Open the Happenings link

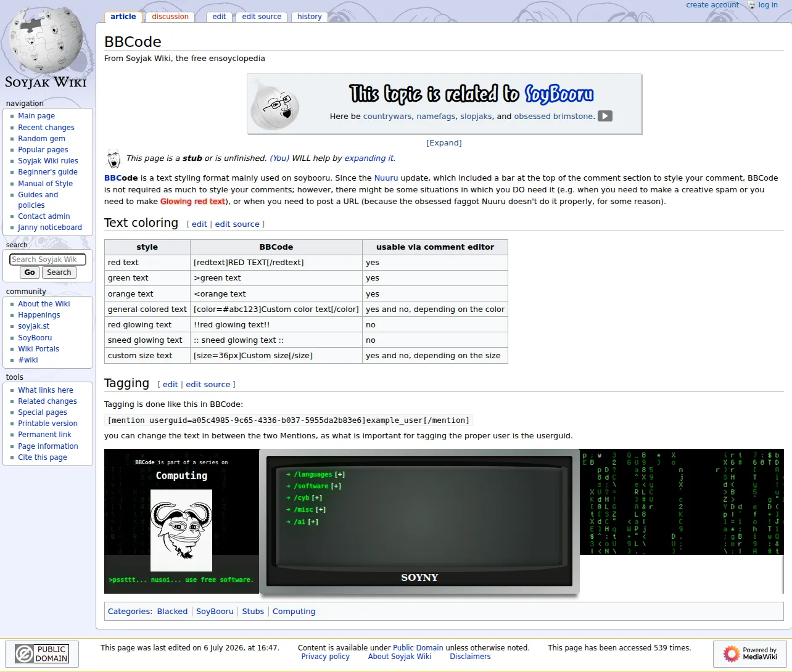click(39, 315)
